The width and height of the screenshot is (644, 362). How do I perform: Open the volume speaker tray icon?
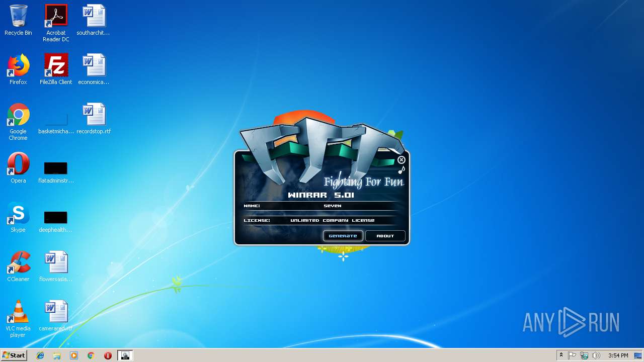[x=596, y=355]
